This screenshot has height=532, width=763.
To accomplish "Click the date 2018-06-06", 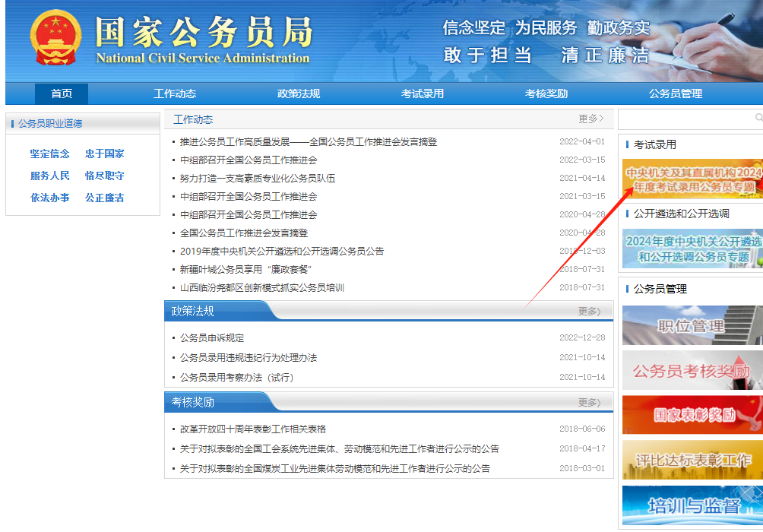I will click(x=582, y=429).
